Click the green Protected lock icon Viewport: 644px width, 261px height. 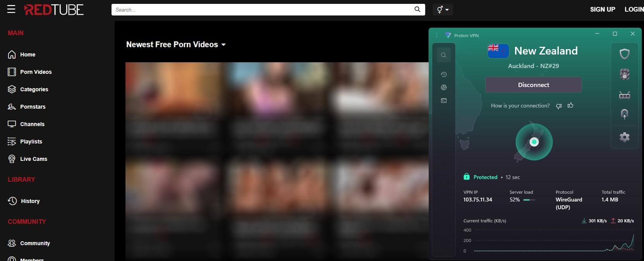pyautogui.click(x=467, y=177)
